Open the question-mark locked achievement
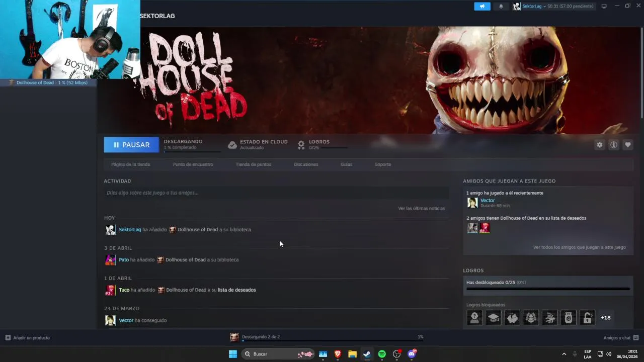Image resolution: width=644 pixels, height=362 pixels. pos(474,318)
